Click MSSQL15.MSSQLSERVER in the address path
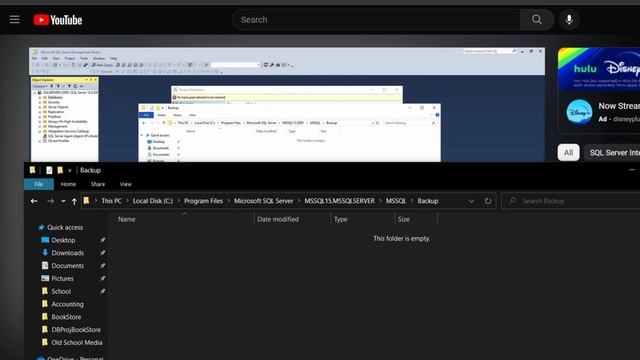This screenshot has height=360, width=640. tap(339, 201)
